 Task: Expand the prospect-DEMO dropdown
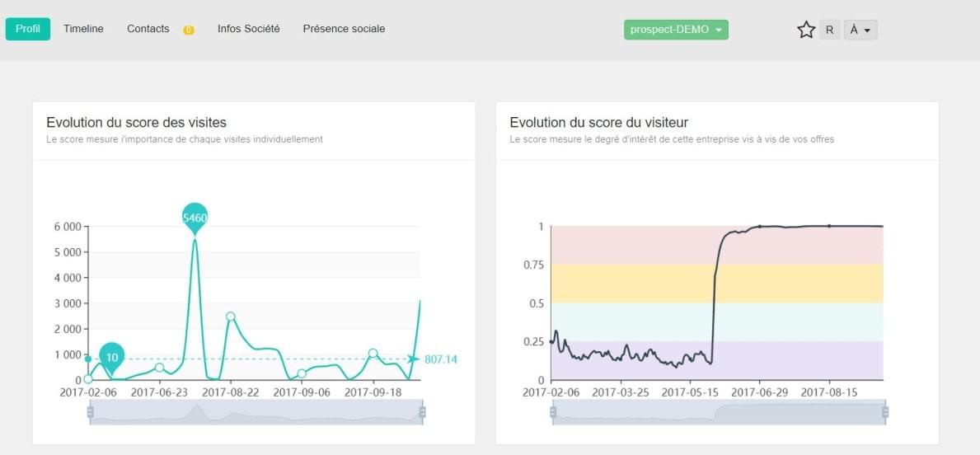(676, 30)
